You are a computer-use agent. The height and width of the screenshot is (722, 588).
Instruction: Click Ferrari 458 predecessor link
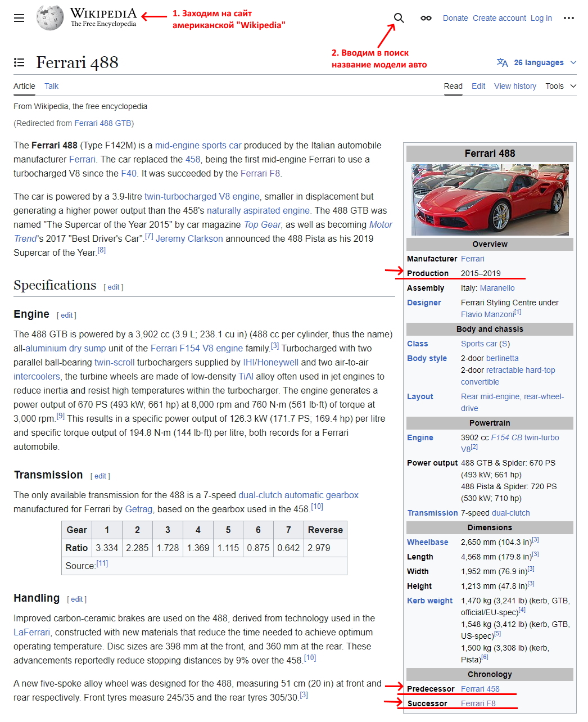click(x=480, y=689)
